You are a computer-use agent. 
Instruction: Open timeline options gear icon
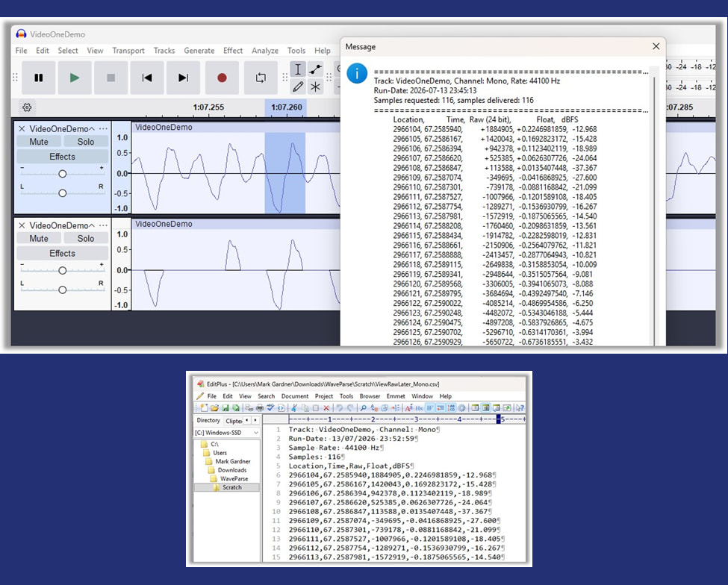[x=27, y=107]
